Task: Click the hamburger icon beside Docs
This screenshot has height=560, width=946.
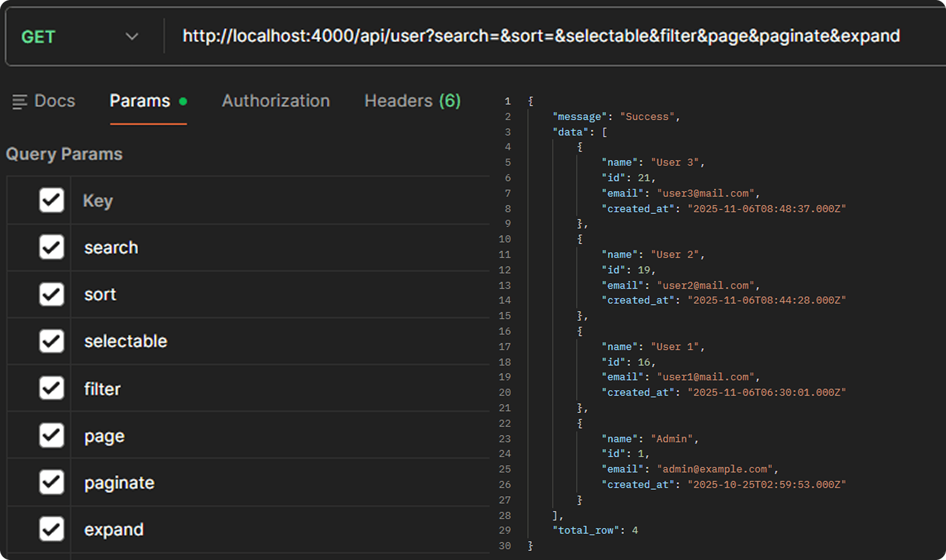Action: (x=19, y=101)
